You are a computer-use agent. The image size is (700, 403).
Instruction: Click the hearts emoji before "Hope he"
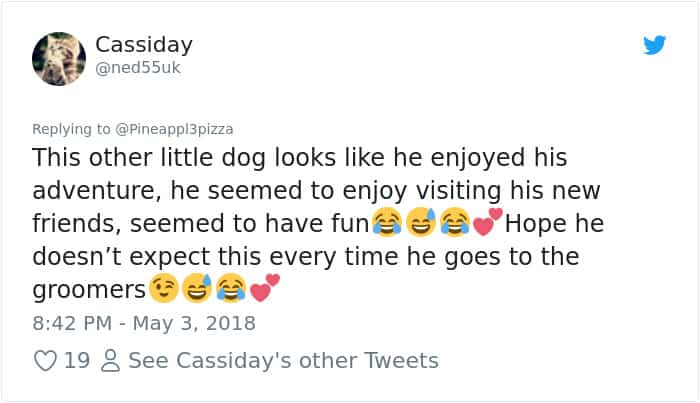(x=487, y=221)
